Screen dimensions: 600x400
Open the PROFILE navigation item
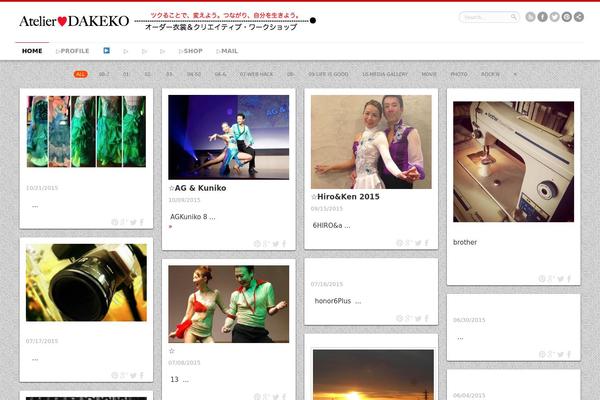coord(72,51)
